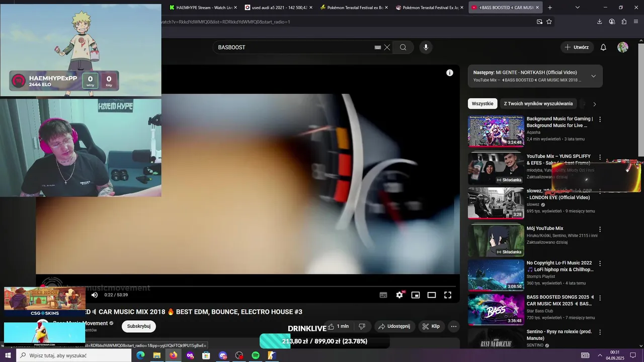The image size is (644, 362).
Task: Open Microsoft Edge from taskbar
Action: point(140,355)
